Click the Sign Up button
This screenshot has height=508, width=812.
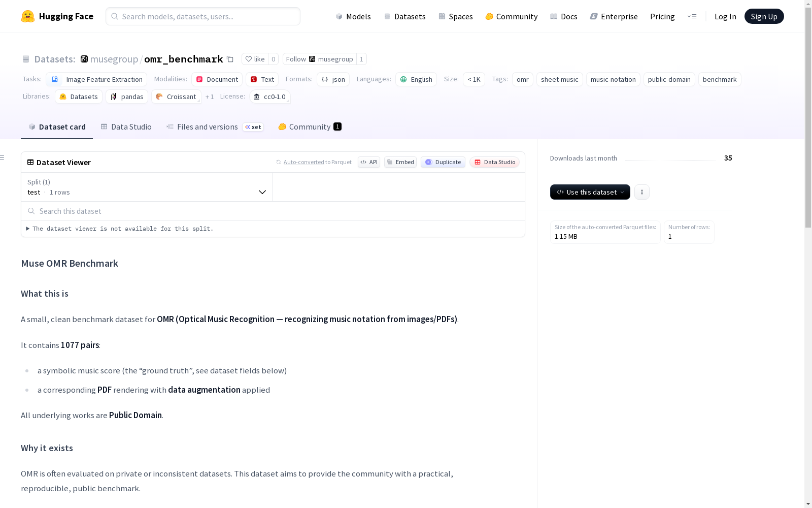(764, 16)
